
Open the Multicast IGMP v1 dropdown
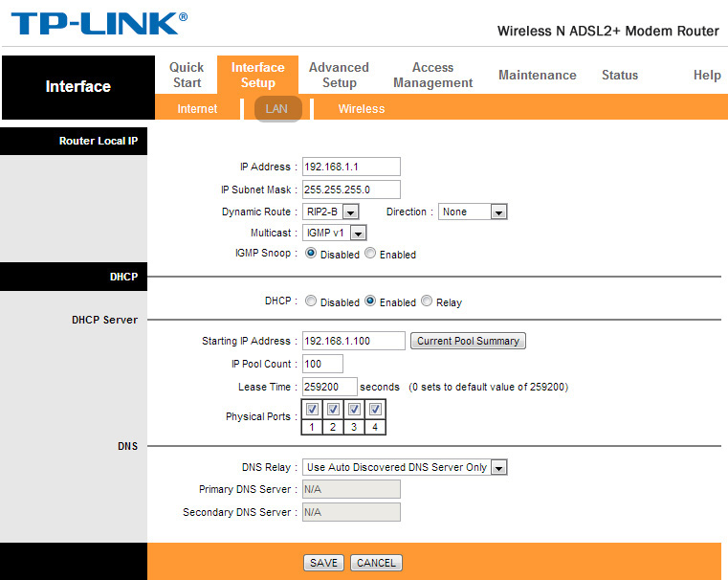pyautogui.click(x=334, y=233)
